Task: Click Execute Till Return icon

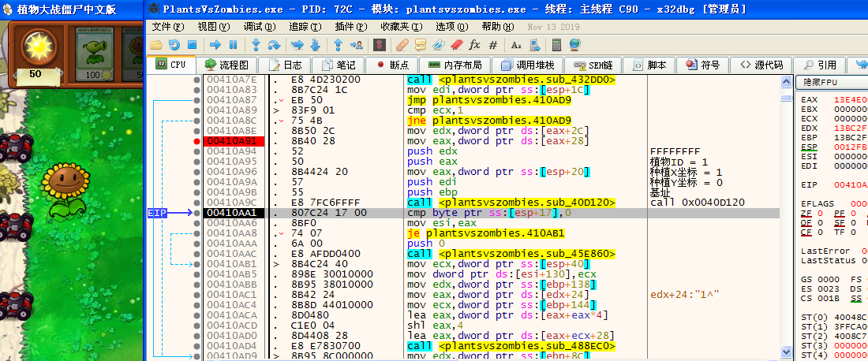Action: pos(339,45)
